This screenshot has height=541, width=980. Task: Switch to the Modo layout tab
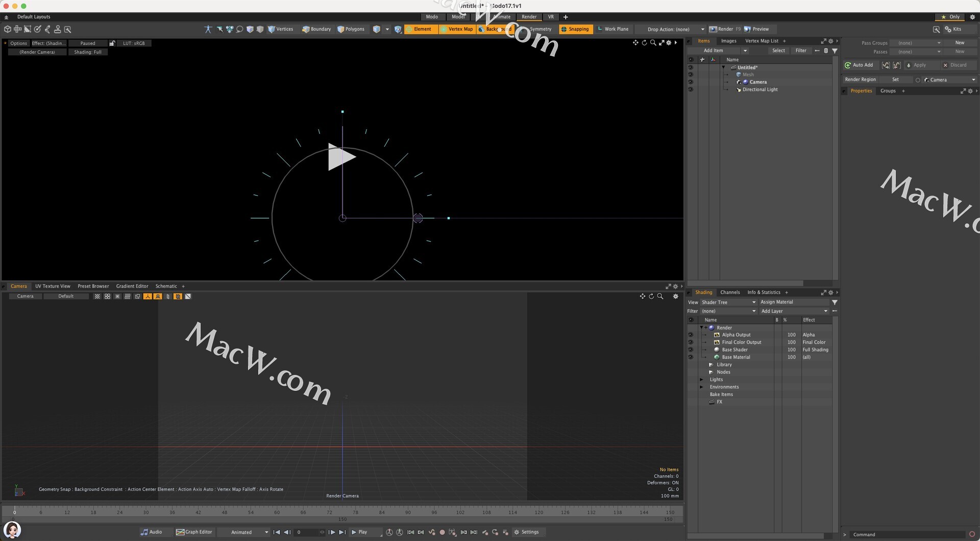[432, 17]
